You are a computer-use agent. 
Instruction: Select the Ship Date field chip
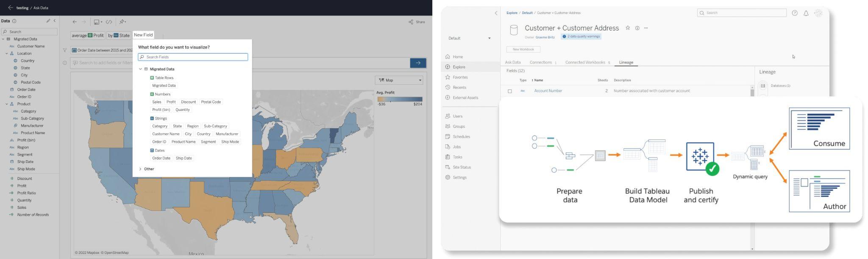(184, 158)
